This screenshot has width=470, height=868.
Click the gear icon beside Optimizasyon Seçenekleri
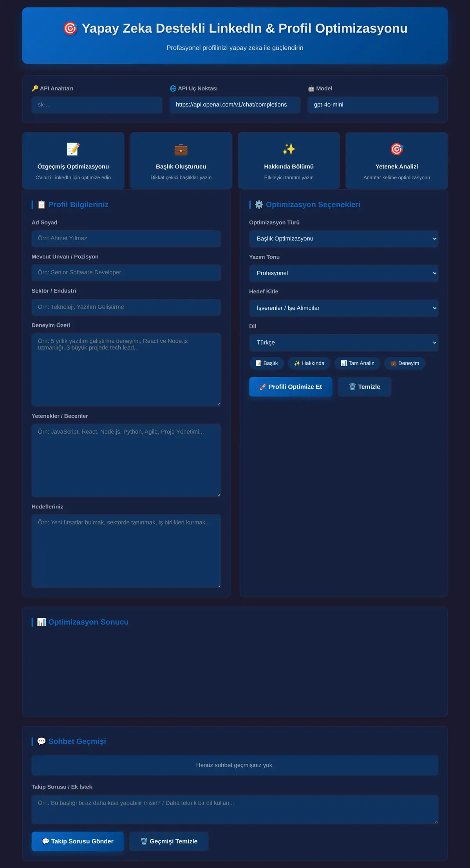tap(259, 204)
